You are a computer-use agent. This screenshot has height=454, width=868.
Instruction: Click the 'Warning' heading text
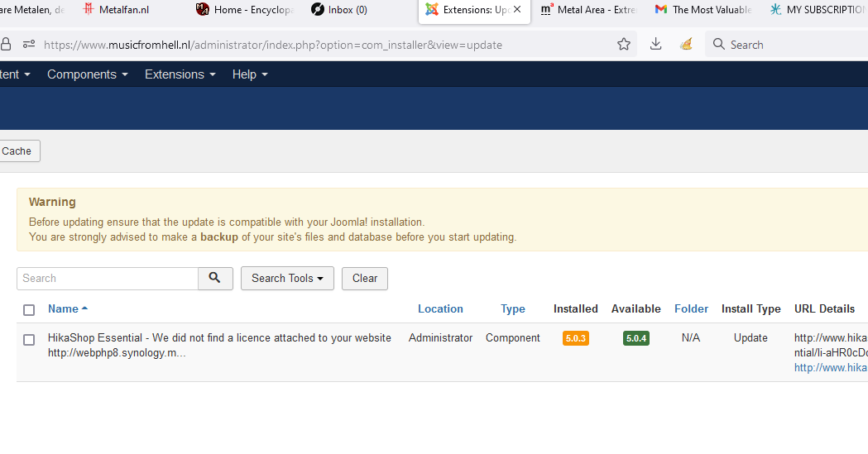pyautogui.click(x=52, y=202)
